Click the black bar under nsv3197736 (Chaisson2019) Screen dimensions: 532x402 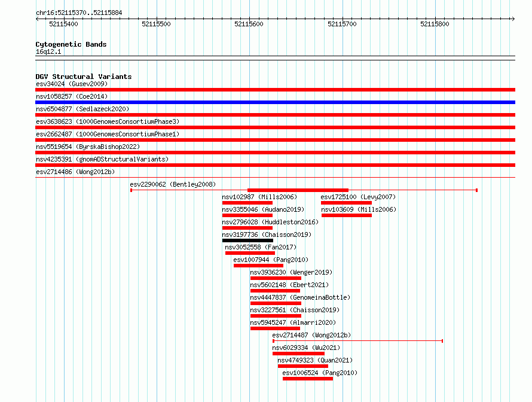(x=247, y=240)
